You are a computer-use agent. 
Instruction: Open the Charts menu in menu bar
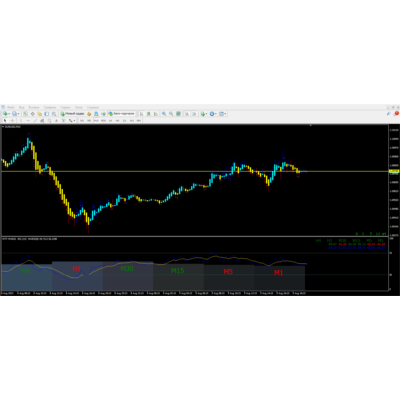(x=50, y=107)
